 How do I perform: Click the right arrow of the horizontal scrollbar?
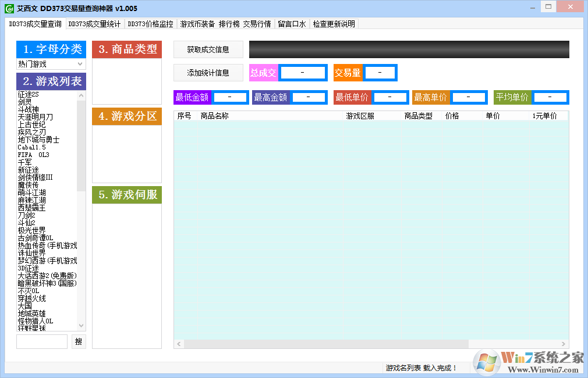point(563,343)
